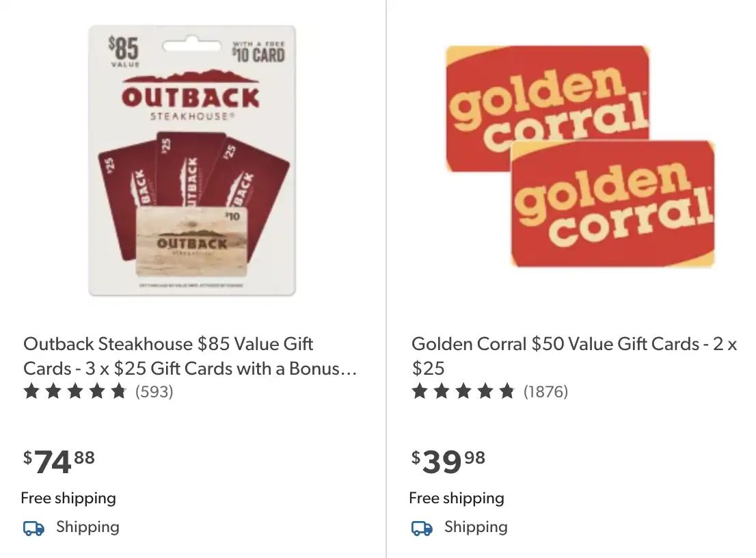Select the Shipping label under Outback listing

click(x=87, y=527)
